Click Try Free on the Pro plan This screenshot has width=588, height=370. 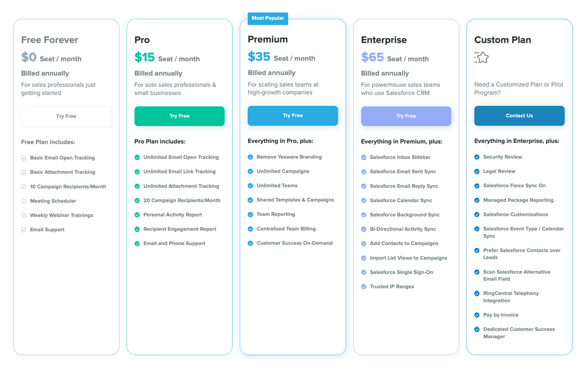click(179, 116)
